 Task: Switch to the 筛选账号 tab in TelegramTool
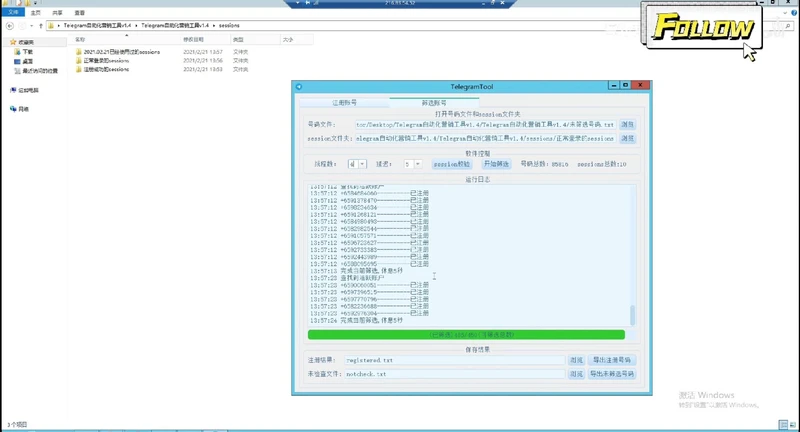tap(434, 103)
